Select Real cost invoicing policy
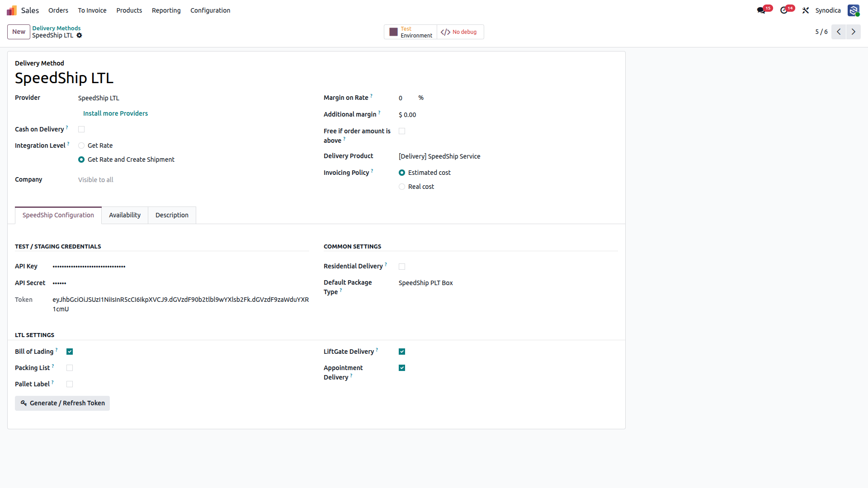The width and height of the screenshot is (868, 488). 402,187
